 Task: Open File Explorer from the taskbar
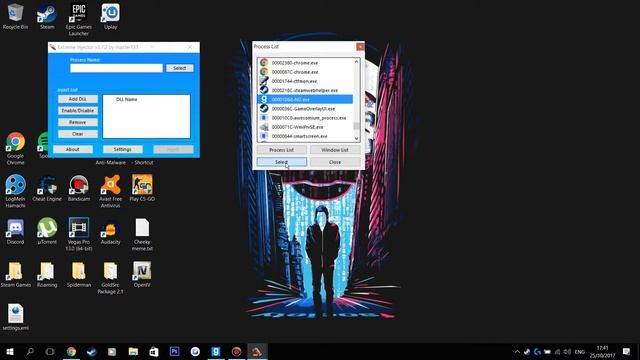[x=133, y=351]
